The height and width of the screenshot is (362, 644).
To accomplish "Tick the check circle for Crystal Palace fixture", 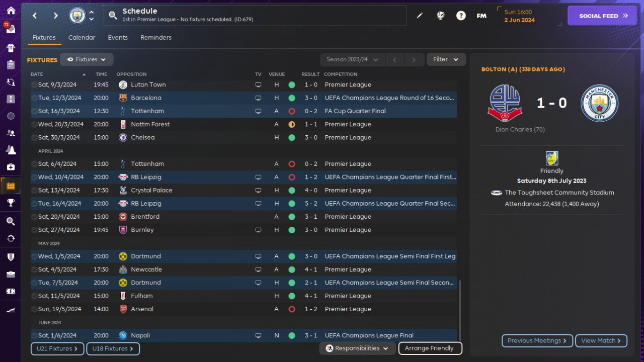I will tap(34, 191).
